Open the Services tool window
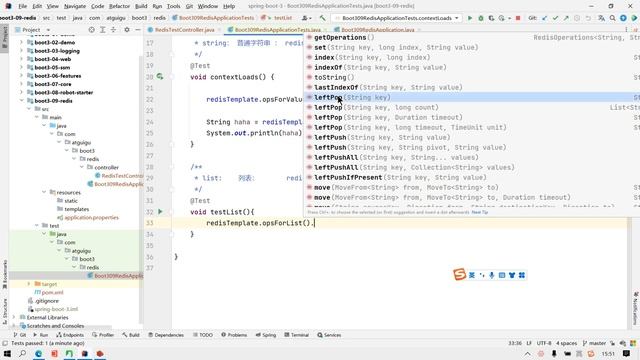The height and width of the screenshot is (360, 640). (x=329, y=335)
